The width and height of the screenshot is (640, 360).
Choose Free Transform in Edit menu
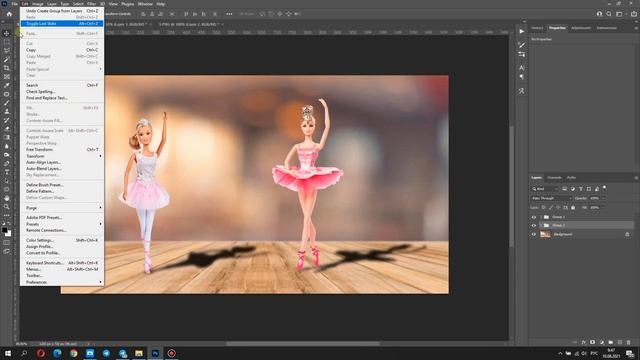click(62, 149)
